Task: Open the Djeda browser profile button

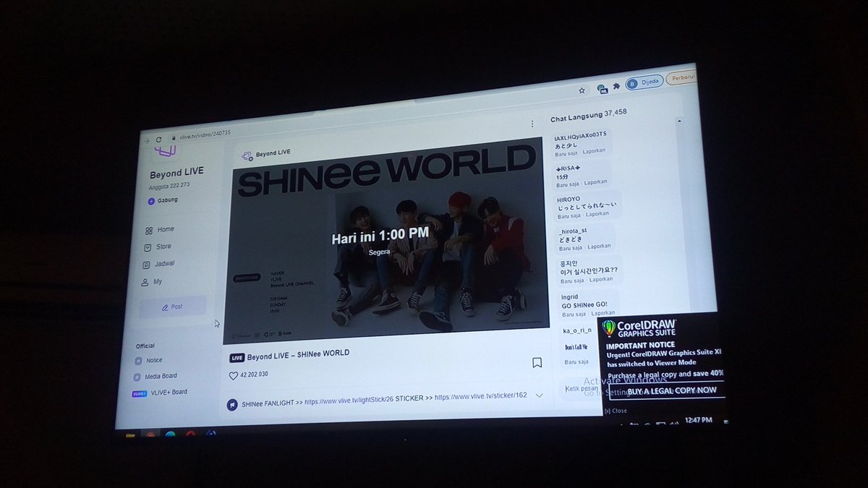Action: [643, 82]
